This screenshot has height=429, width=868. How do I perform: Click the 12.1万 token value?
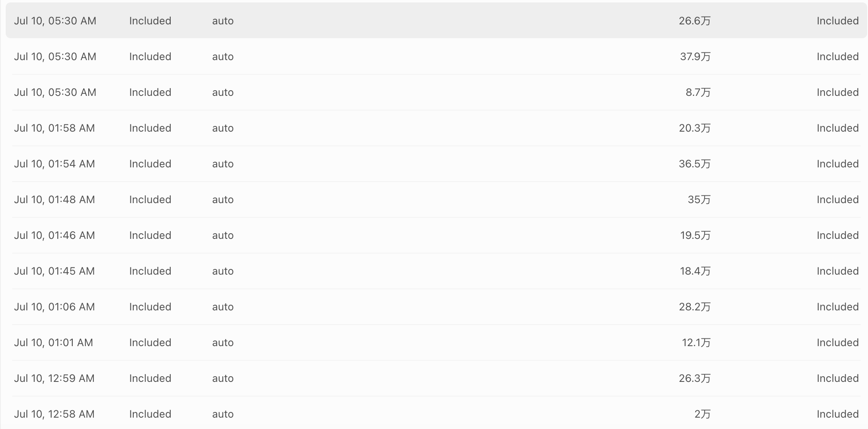(x=696, y=342)
